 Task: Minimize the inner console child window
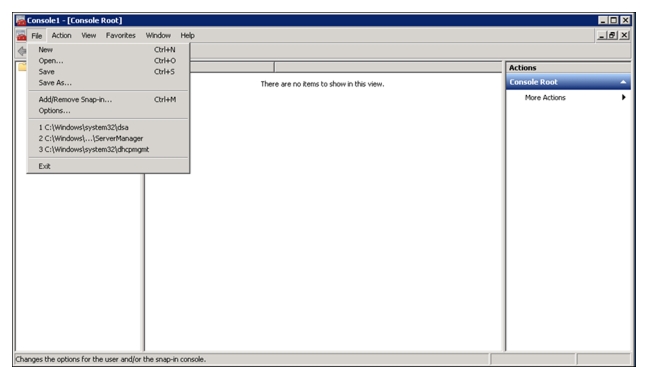point(602,36)
